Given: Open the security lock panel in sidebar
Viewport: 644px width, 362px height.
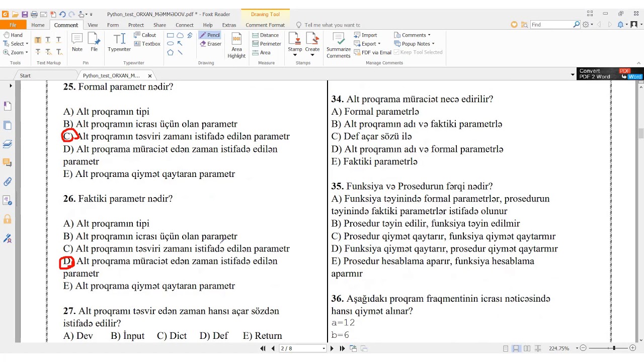Looking at the screenshot, I should [x=8, y=219].
